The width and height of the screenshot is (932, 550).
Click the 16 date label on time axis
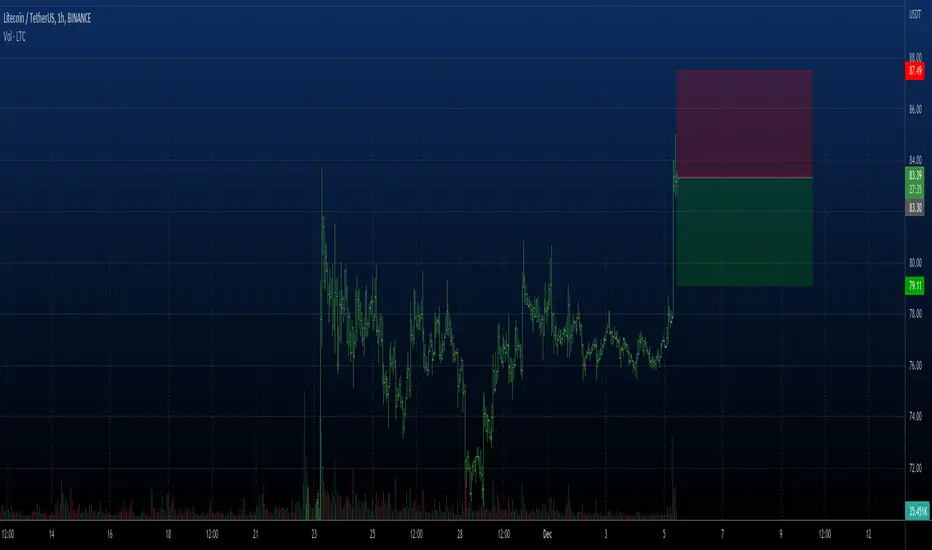(109, 534)
